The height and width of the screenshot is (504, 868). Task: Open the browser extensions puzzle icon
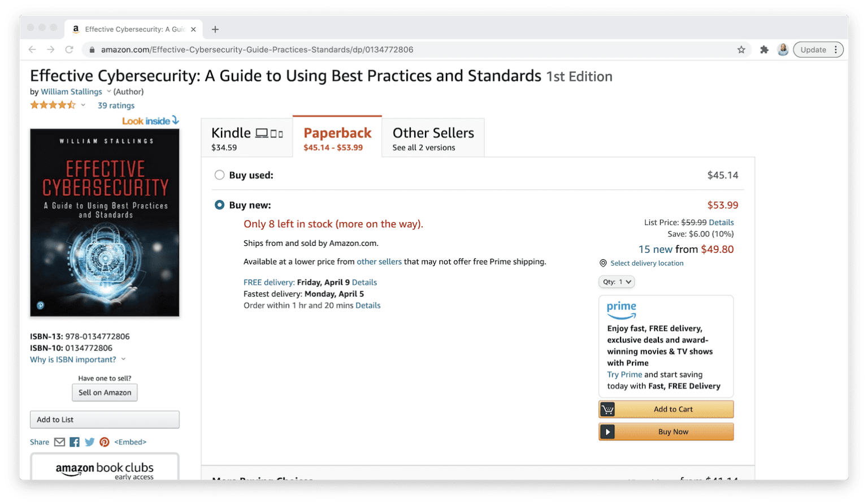click(764, 50)
